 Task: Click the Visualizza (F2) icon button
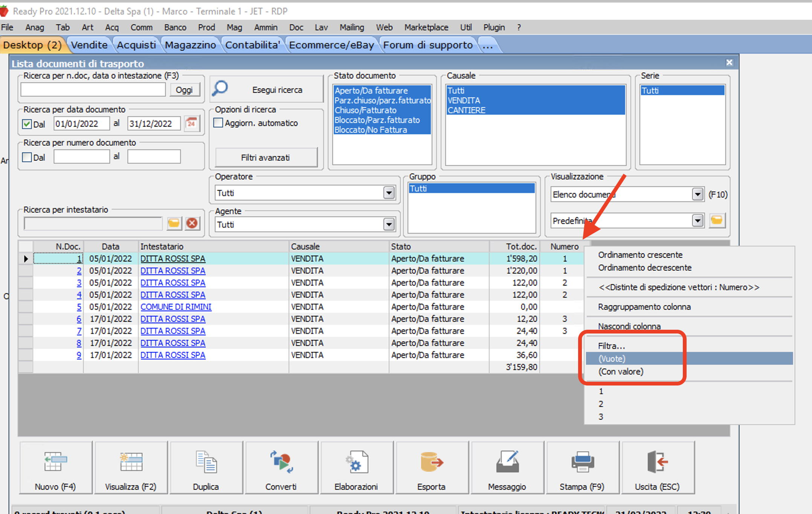pos(131,462)
